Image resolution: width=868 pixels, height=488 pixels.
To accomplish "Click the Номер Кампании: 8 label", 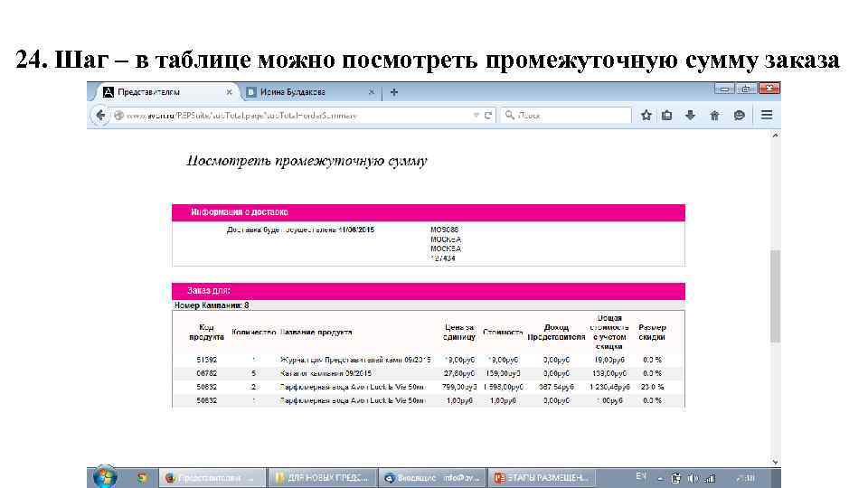I will 212,305.
